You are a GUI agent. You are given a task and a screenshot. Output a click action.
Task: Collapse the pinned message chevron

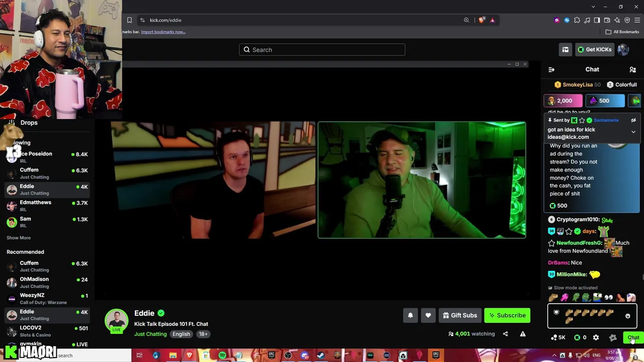click(633, 132)
